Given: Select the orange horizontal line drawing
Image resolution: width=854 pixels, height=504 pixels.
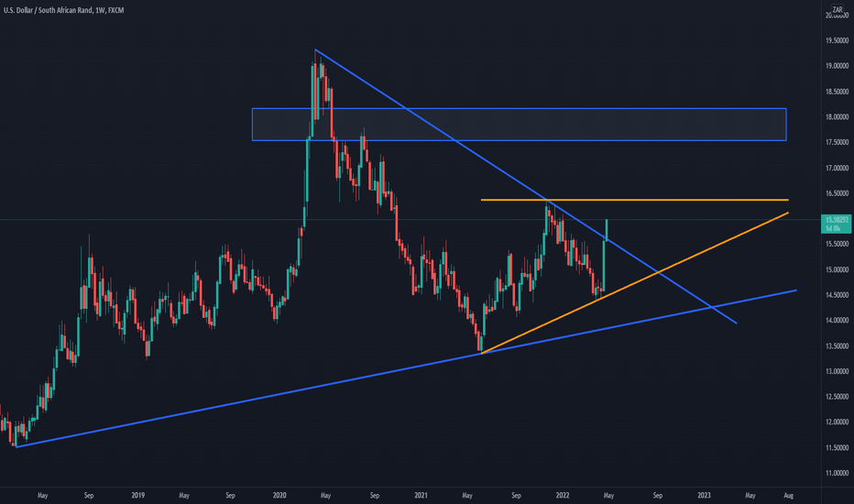Looking at the screenshot, I should pos(634,200).
